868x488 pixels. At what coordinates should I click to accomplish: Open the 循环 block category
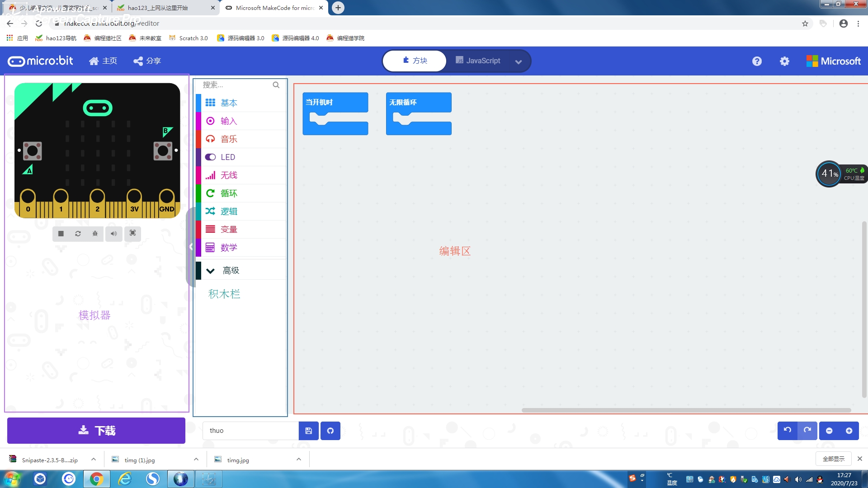point(241,193)
